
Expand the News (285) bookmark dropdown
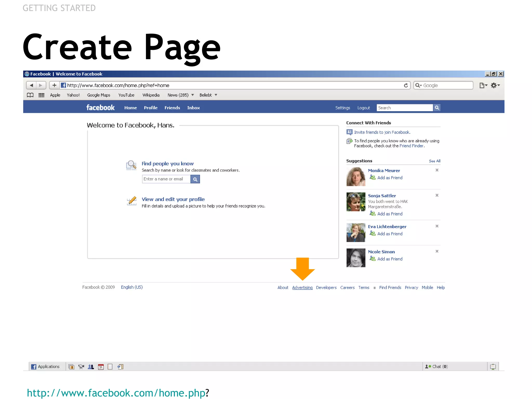192,95
